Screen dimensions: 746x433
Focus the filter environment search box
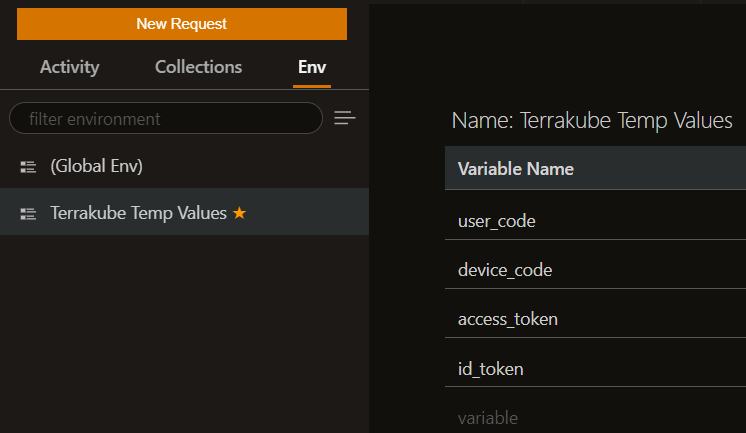pos(165,119)
